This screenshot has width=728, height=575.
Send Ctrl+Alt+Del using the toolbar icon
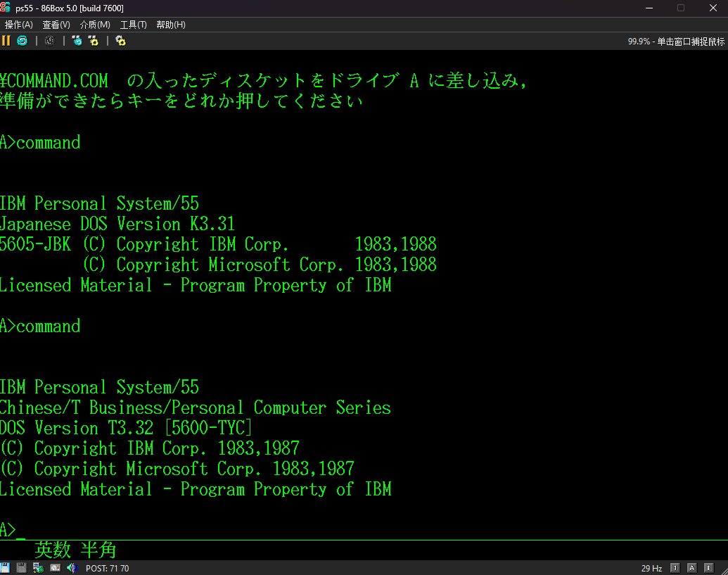coord(77,41)
